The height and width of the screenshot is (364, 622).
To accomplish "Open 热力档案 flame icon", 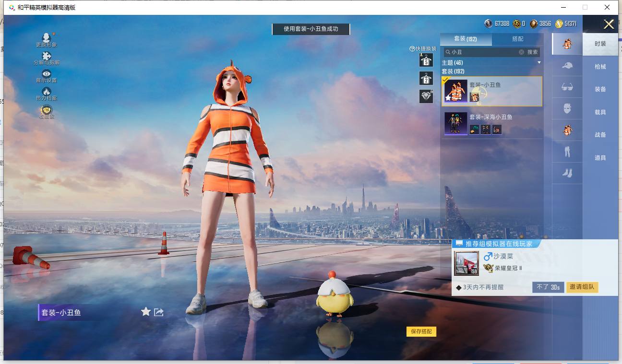I will coord(47,92).
